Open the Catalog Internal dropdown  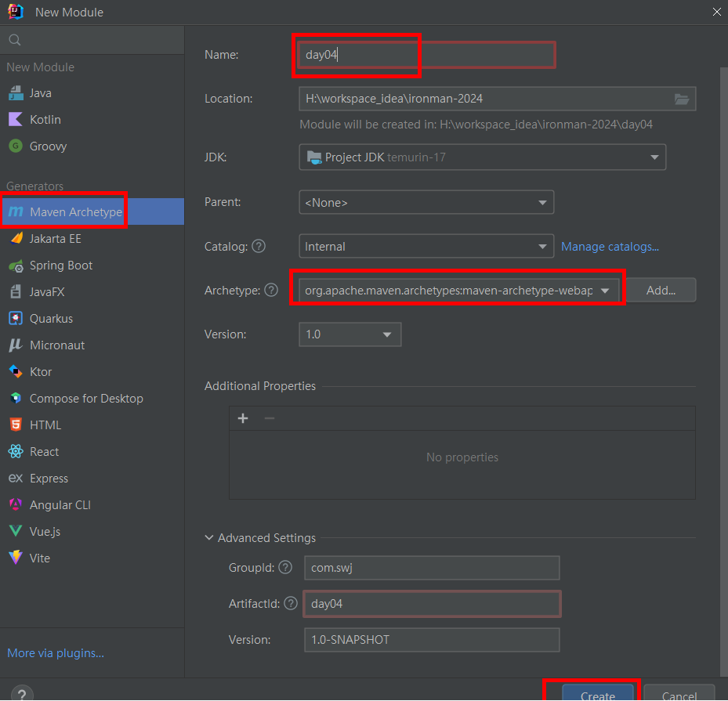426,247
